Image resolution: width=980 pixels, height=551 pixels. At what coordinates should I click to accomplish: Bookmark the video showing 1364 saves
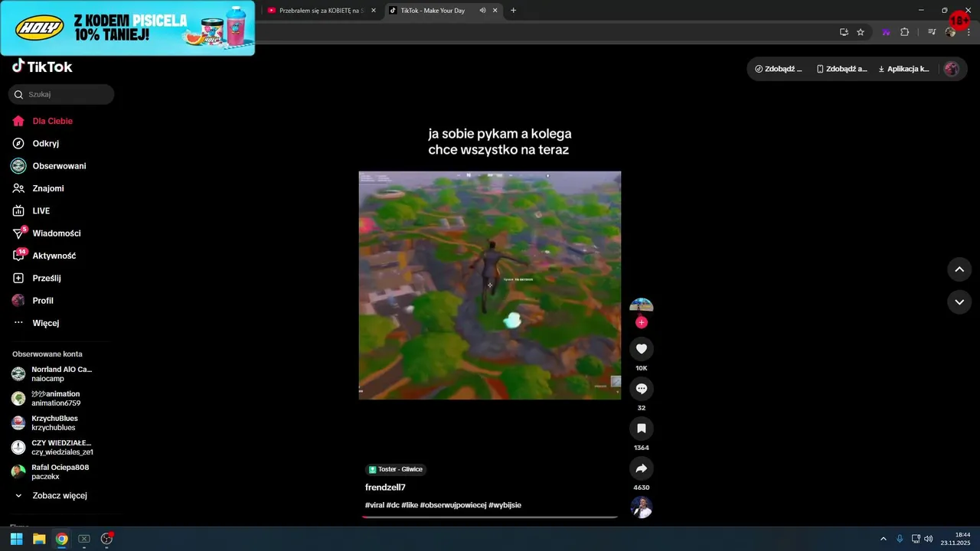point(642,429)
